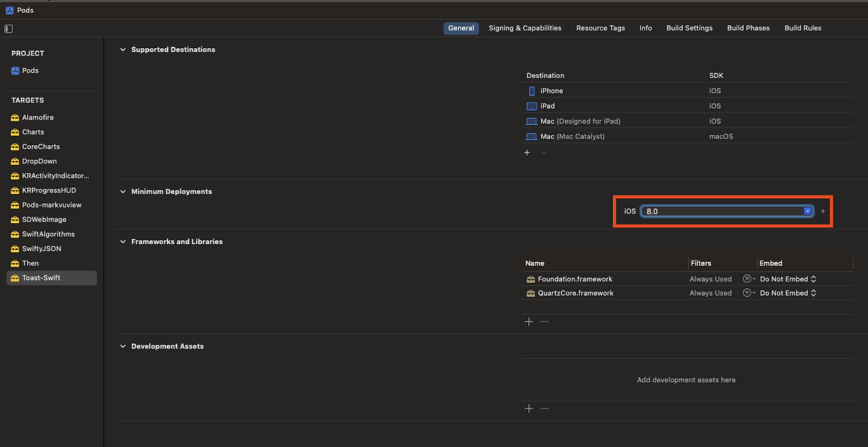This screenshot has width=868, height=447.
Task: Switch to the Build Settings tab
Action: 689,28
